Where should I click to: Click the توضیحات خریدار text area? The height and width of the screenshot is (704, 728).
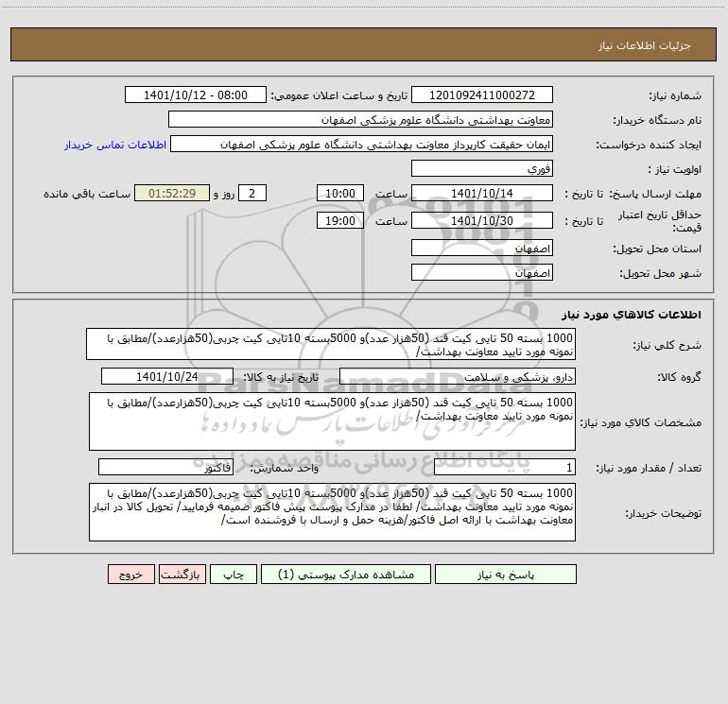click(x=332, y=512)
